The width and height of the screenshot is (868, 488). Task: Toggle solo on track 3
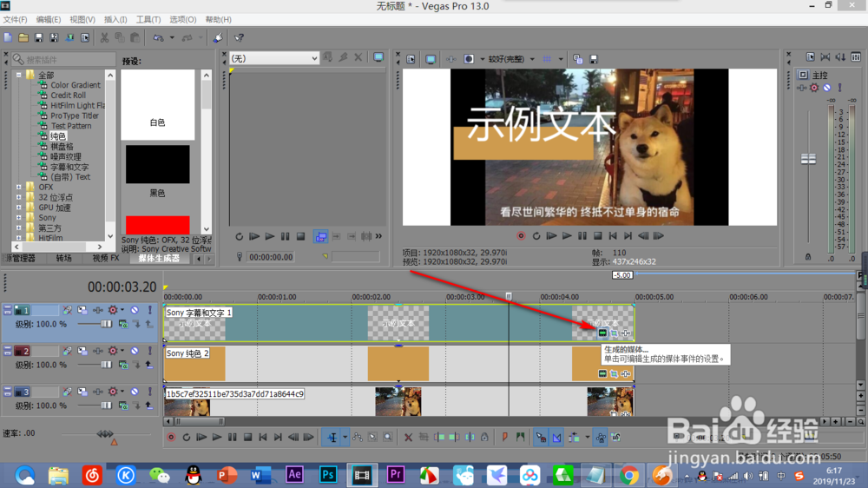(150, 392)
